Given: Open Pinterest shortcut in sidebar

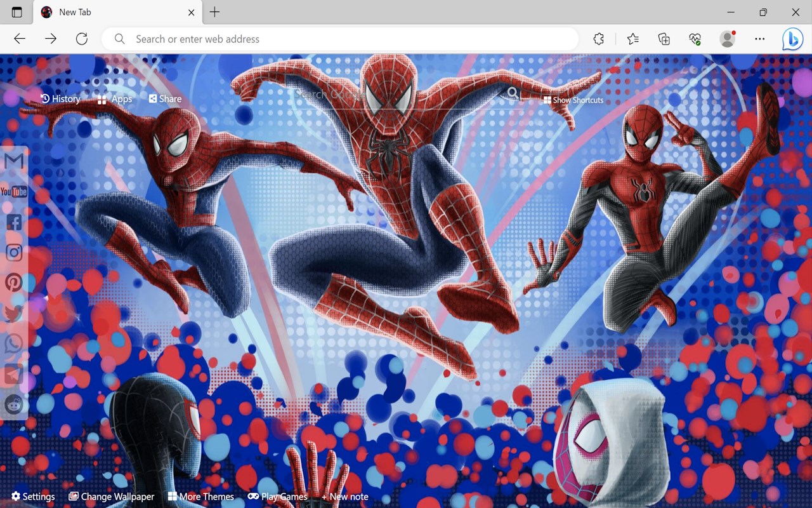Looking at the screenshot, I should tap(14, 283).
